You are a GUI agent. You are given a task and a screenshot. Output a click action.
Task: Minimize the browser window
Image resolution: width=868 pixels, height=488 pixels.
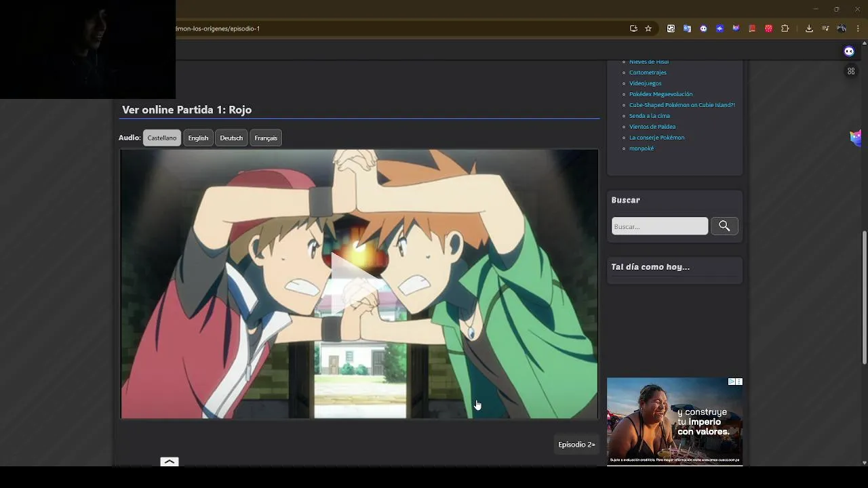815,9
